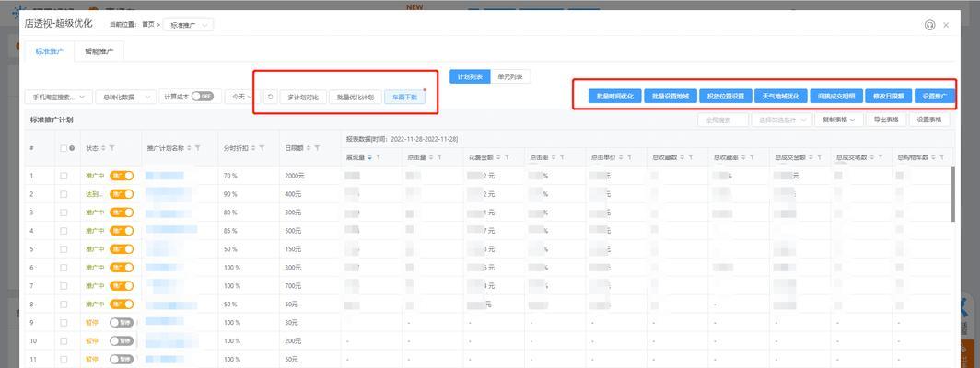Expand the 复制表格 dropdown

click(x=839, y=120)
